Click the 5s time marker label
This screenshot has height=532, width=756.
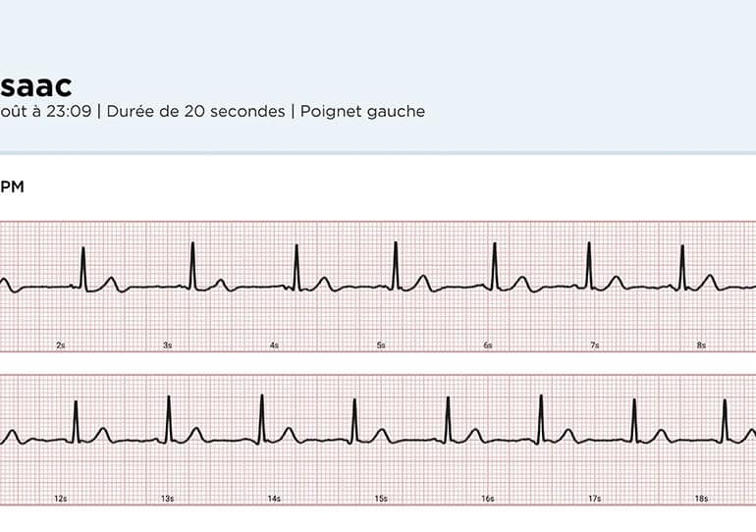tap(381, 346)
